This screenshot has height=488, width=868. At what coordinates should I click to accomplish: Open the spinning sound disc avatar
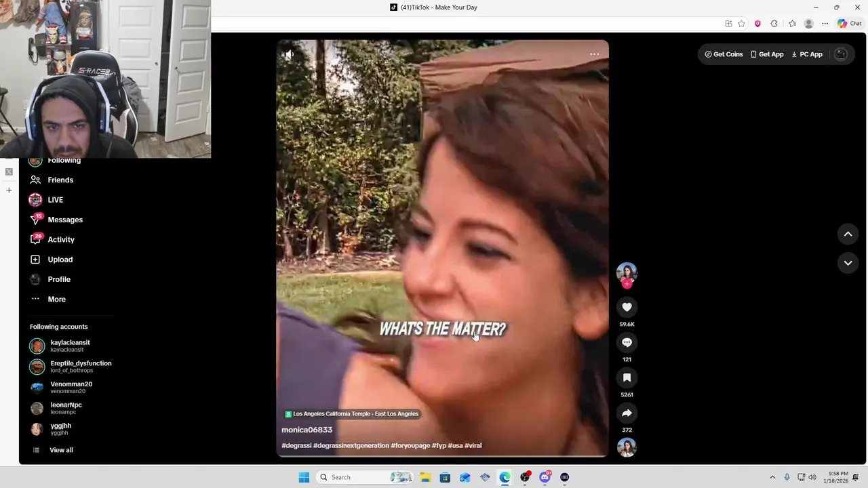[627, 447]
